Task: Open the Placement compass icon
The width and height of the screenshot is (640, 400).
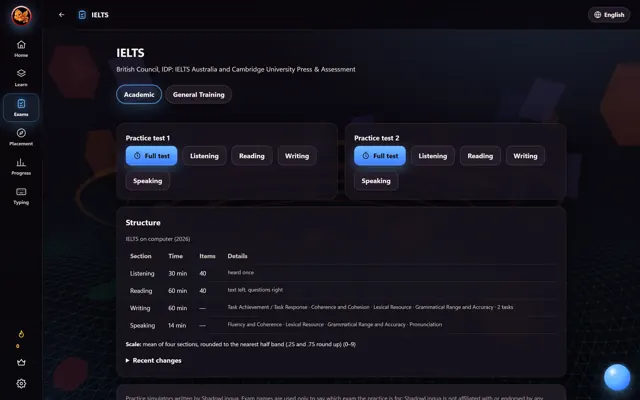Action: [21, 133]
